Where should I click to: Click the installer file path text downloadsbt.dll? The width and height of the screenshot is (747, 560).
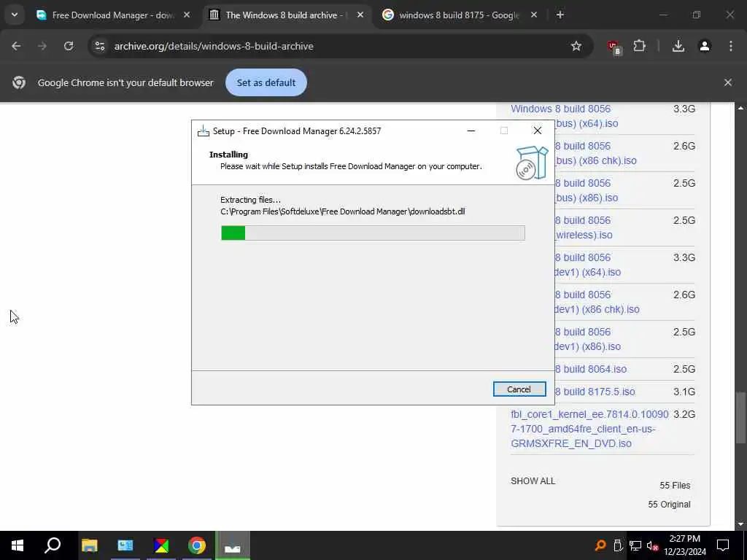click(343, 211)
